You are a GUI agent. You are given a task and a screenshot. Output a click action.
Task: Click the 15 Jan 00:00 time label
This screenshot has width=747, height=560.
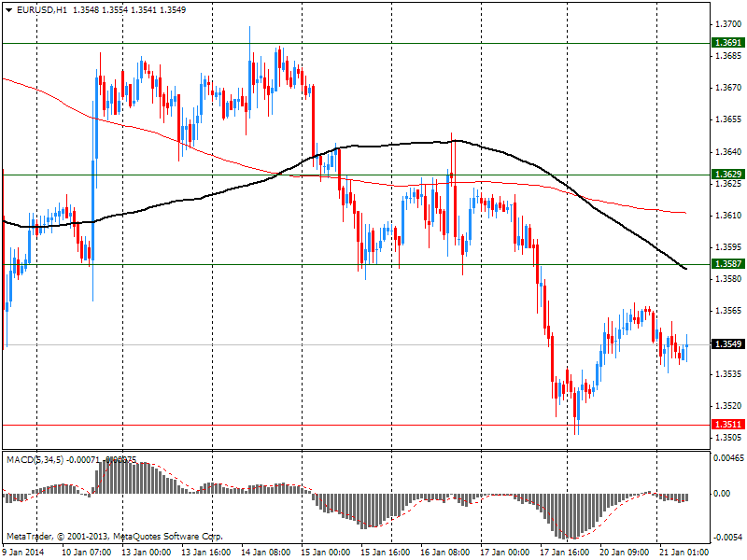pyautogui.click(x=327, y=552)
